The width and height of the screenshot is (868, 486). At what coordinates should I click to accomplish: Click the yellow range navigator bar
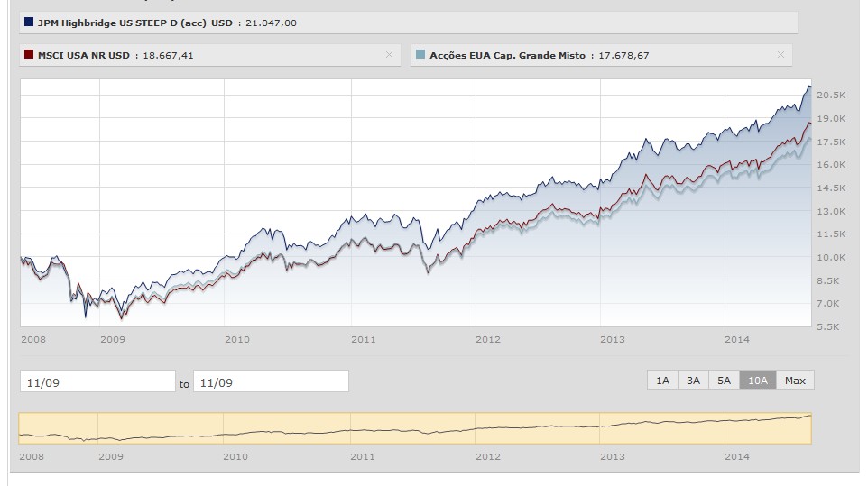(415, 428)
